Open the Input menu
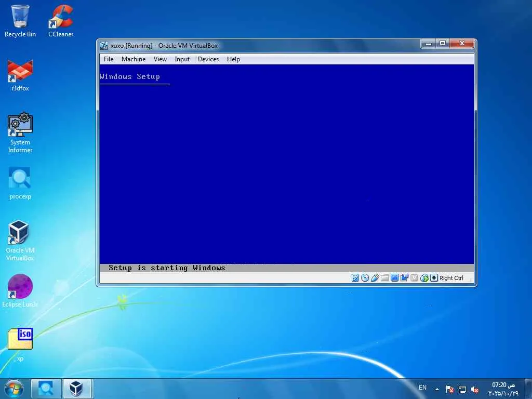This screenshot has width=532, height=399. click(182, 59)
